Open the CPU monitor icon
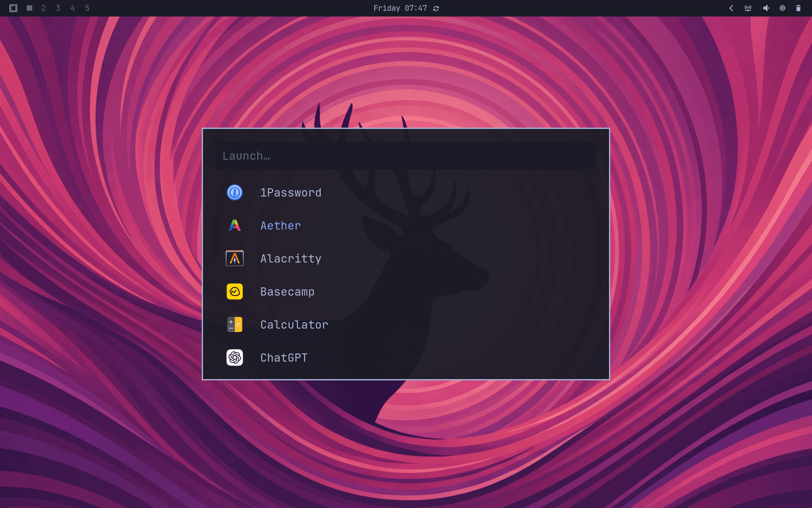 (783, 8)
